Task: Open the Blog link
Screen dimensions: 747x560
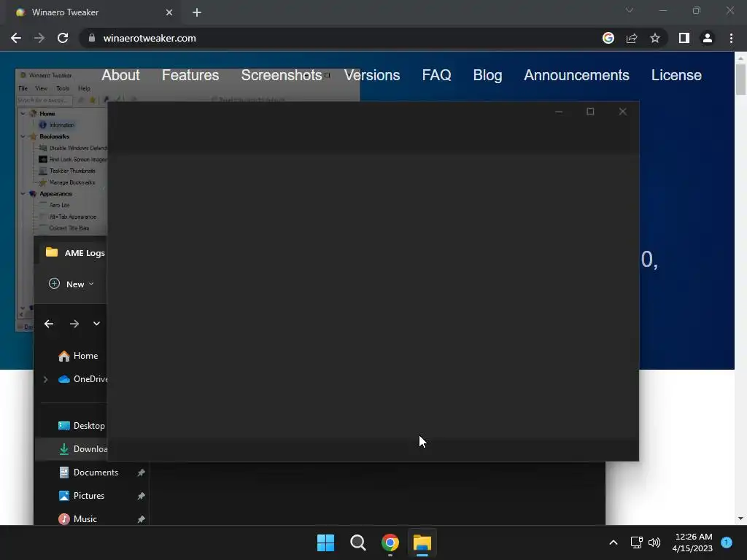Action: (487, 75)
